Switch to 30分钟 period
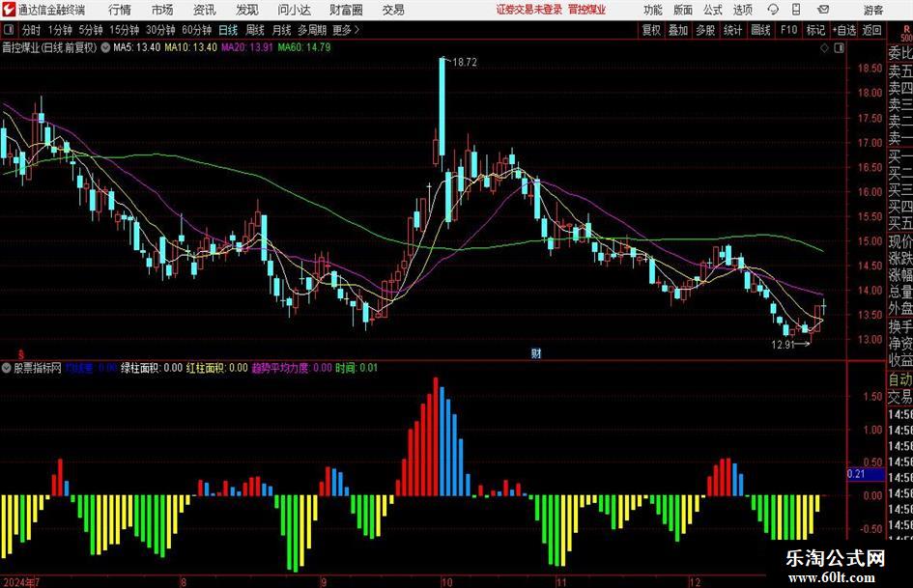The width and height of the screenshot is (913, 588). point(160,30)
